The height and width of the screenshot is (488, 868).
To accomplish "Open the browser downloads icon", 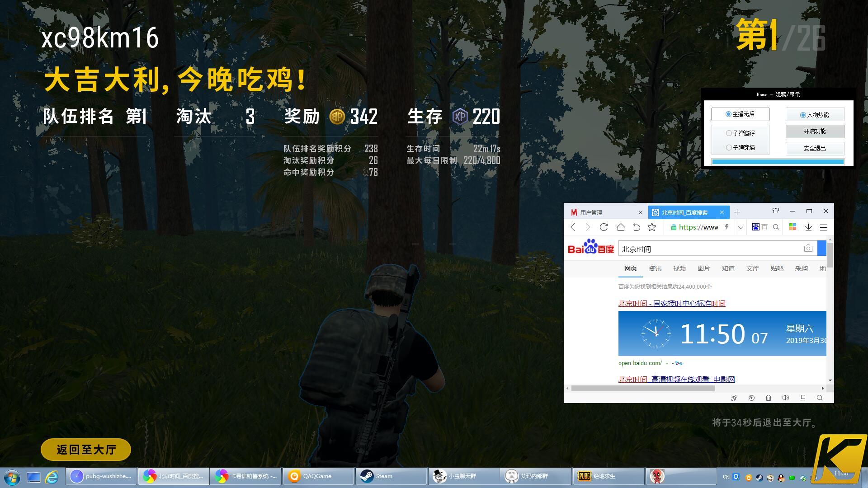I will pos(808,227).
